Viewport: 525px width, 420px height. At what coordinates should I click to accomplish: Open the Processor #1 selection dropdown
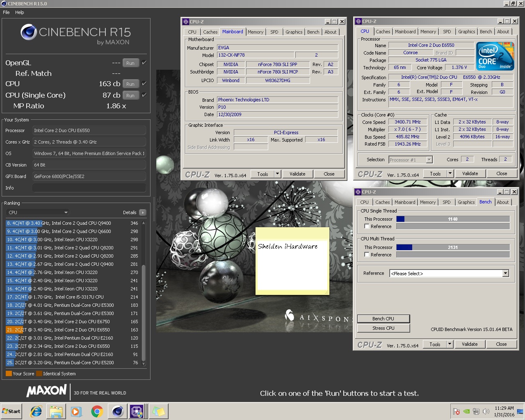(x=411, y=160)
